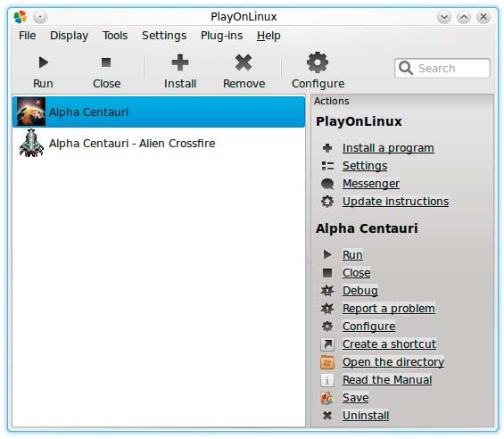Click the Close stop icon in toolbar
Viewport: 504px width, 439px height.
point(106,62)
